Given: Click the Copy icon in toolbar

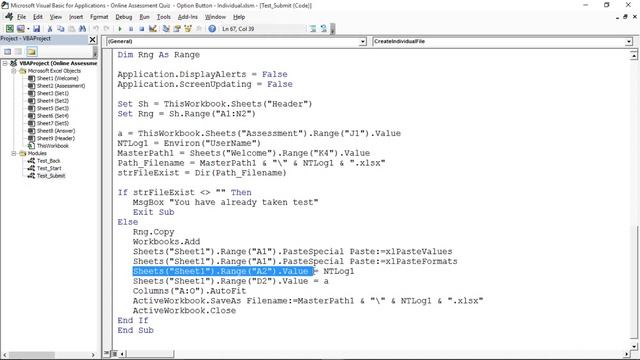Looking at the screenshot, I should (60, 29).
